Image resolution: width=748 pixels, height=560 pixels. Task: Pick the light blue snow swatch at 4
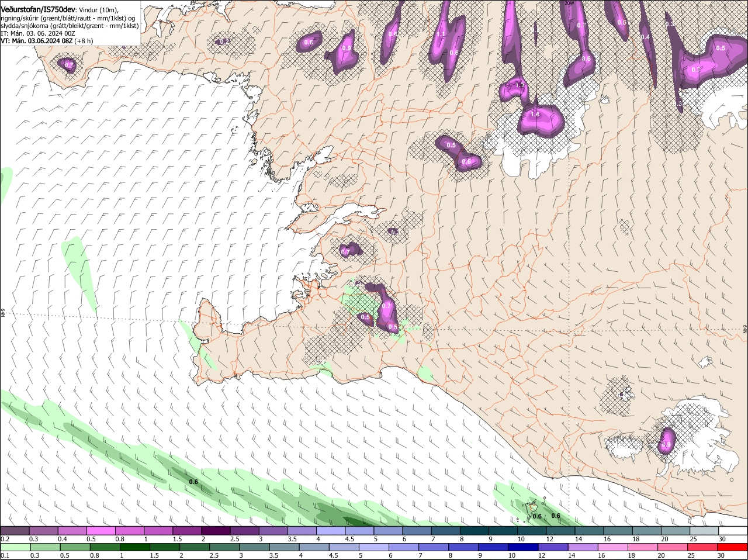pyautogui.click(x=330, y=530)
